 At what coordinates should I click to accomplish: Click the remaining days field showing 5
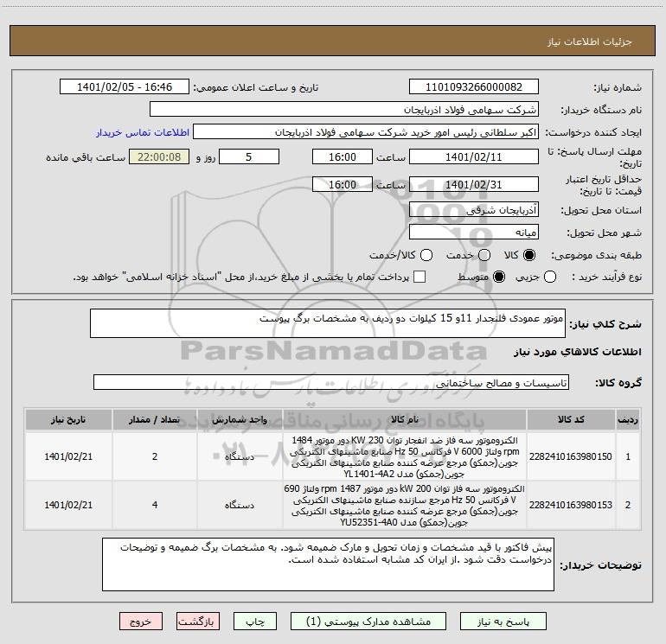249,156
